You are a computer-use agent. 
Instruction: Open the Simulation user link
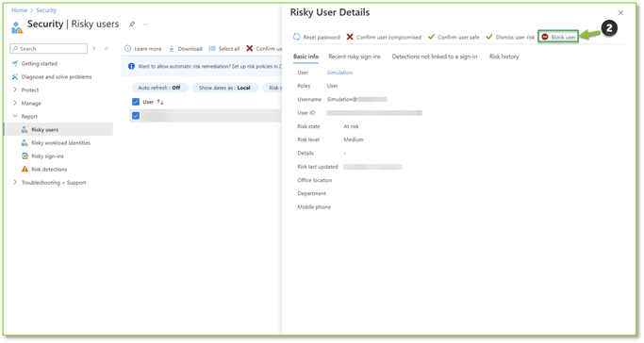[x=339, y=73]
